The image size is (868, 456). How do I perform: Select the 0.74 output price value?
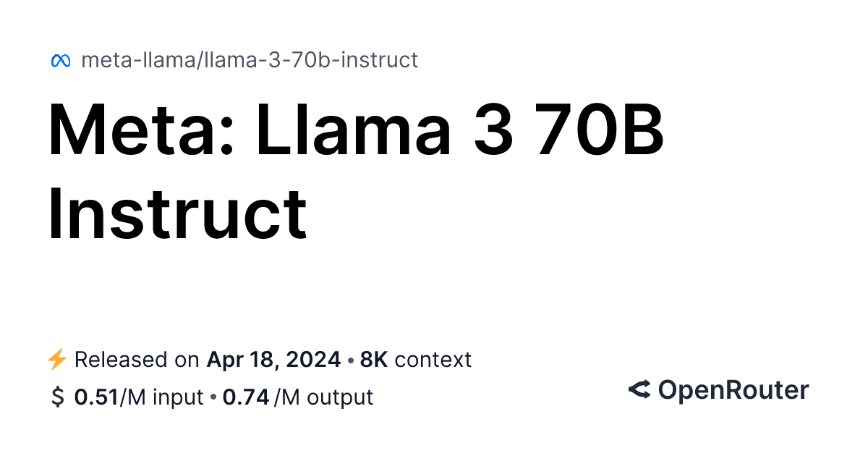click(246, 397)
